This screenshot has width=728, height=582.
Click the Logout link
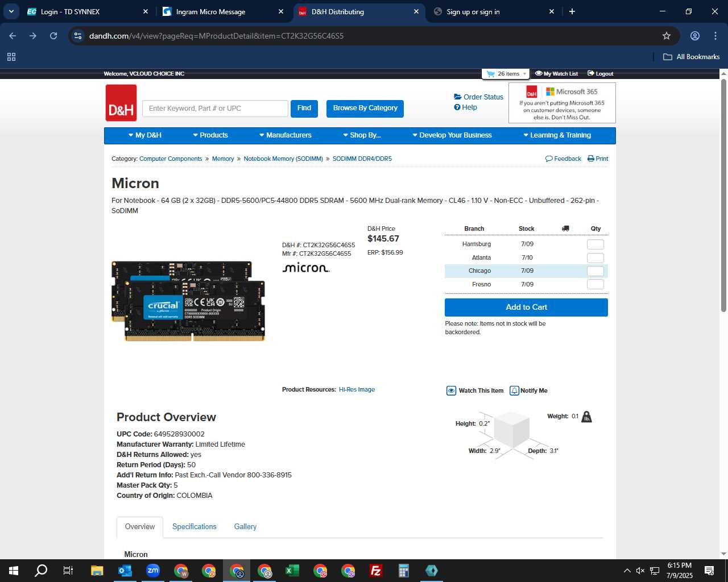601,74
